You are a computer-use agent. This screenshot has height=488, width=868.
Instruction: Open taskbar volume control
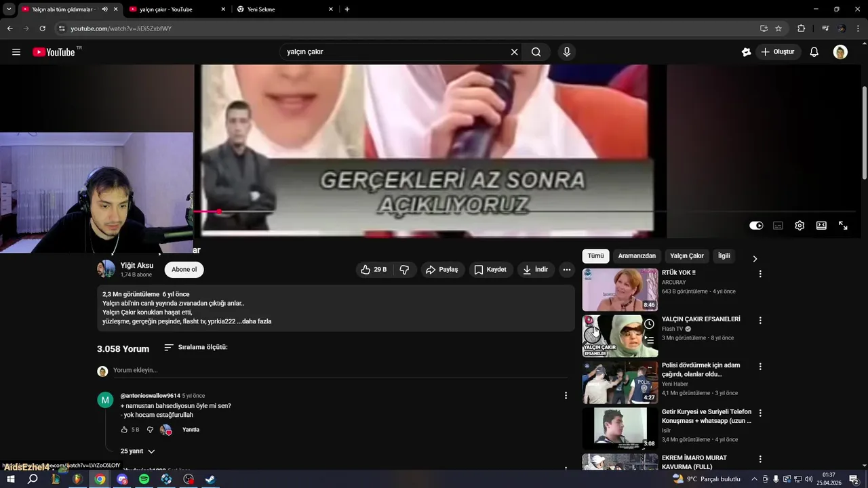[809, 479]
